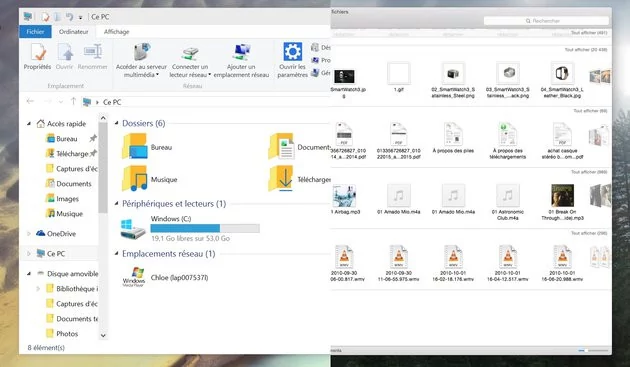Screen dimensions: 630x367
Task: Open Chloe media player network location
Action: coord(133,277)
